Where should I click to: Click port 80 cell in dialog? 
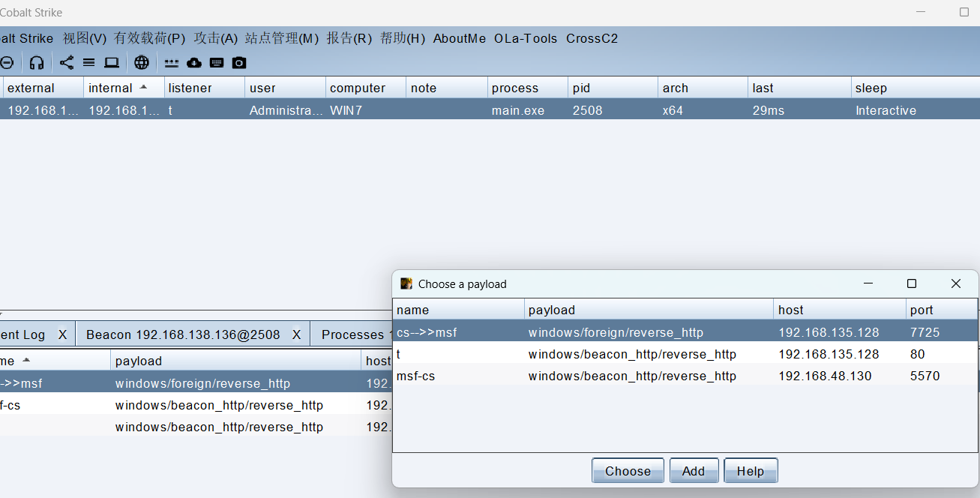click(917, 353)
